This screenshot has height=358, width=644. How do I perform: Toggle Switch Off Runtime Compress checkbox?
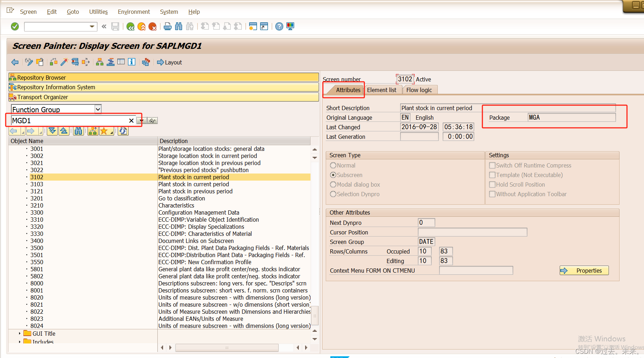(492, 165)
